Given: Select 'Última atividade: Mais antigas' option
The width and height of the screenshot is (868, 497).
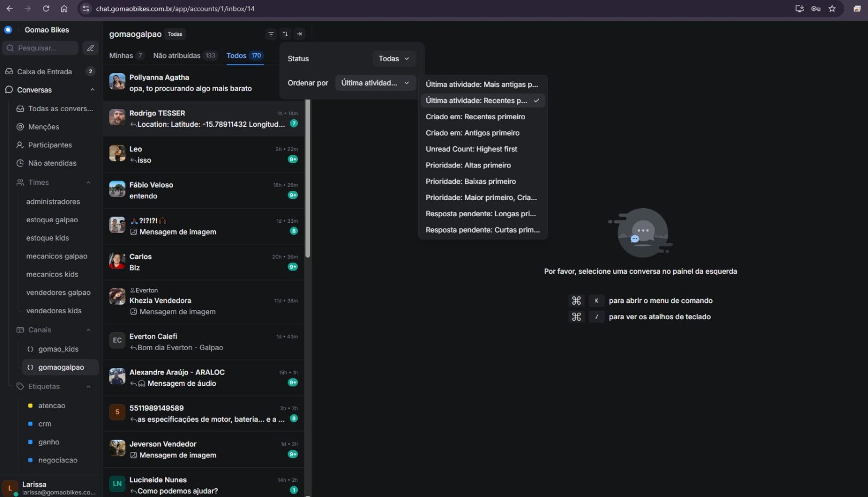Looking at the screenshot, I should (x=483, y=85).
